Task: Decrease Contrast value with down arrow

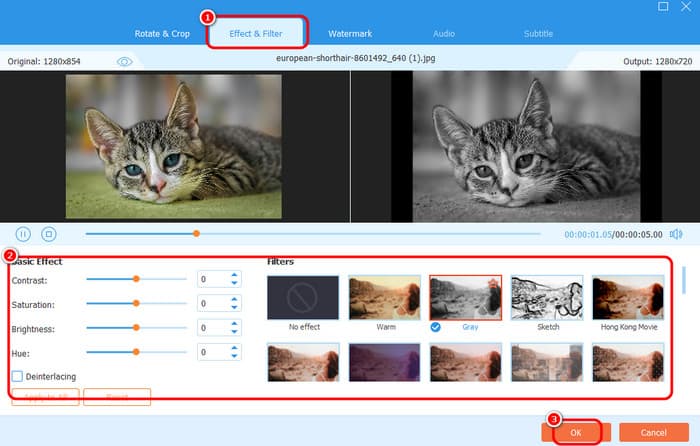Action: [234, 283]
